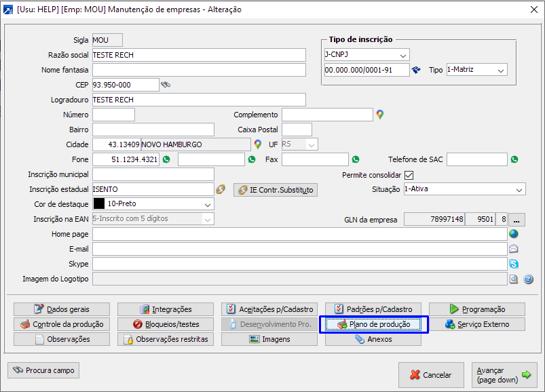Screen dimensions: 545x392
Task: Open the Dados gerais section
Action: coord(61,309)
